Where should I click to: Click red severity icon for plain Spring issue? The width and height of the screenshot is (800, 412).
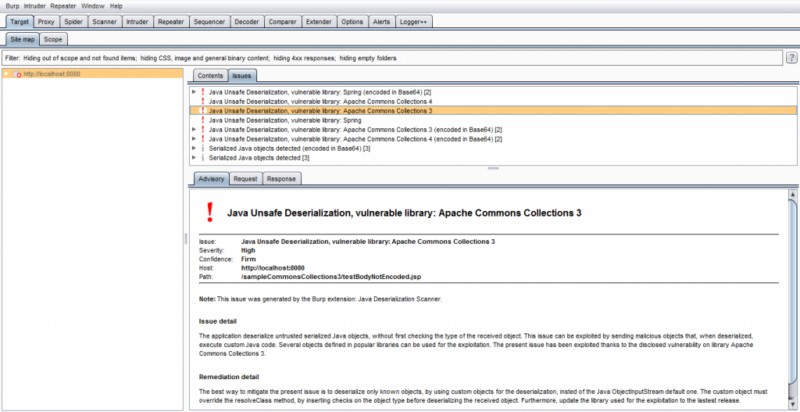203,120
